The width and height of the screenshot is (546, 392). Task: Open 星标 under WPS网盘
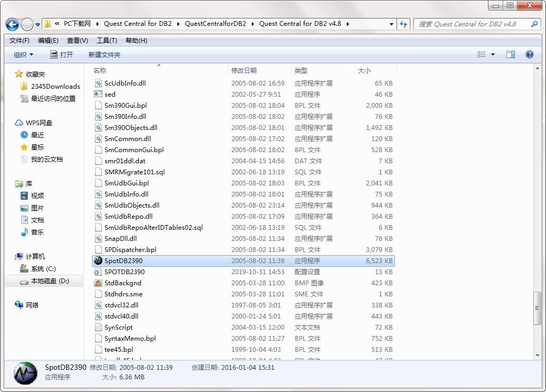point(32,147)
